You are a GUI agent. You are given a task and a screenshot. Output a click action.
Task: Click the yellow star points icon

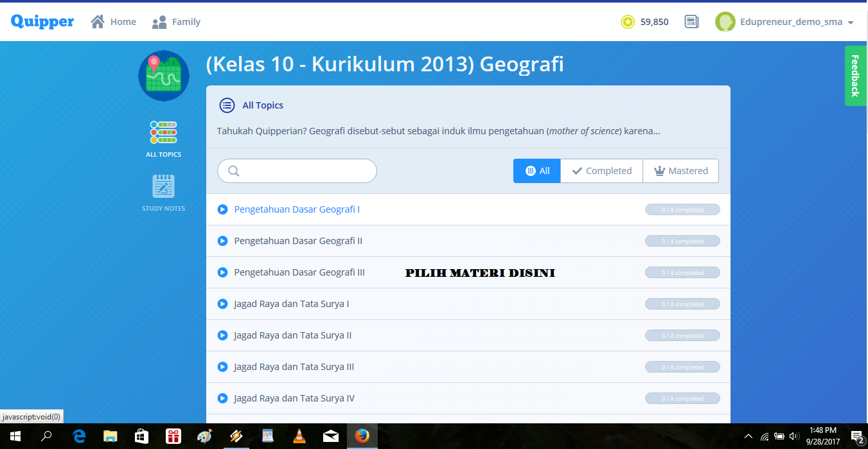[x=628, y=21]
